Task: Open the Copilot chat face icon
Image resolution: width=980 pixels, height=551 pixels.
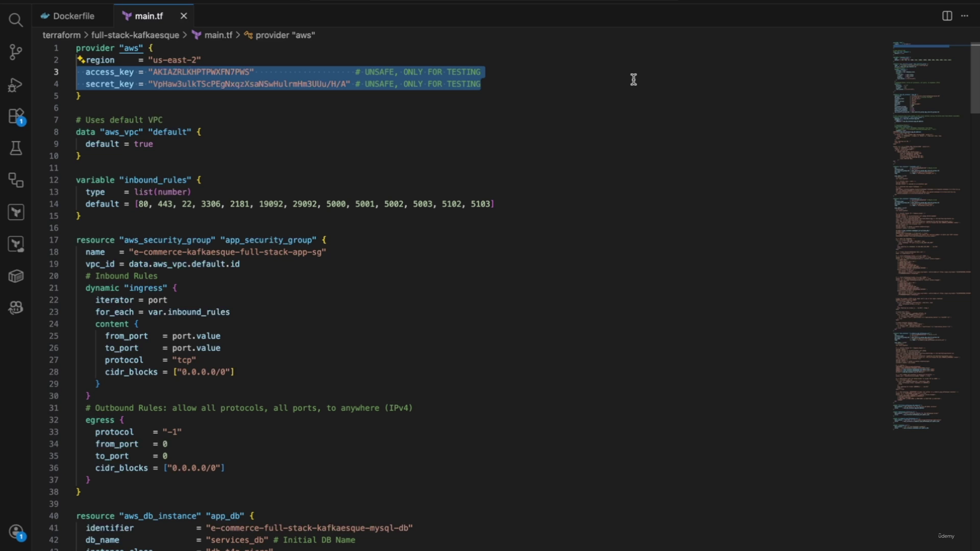Action: point(16,308)
